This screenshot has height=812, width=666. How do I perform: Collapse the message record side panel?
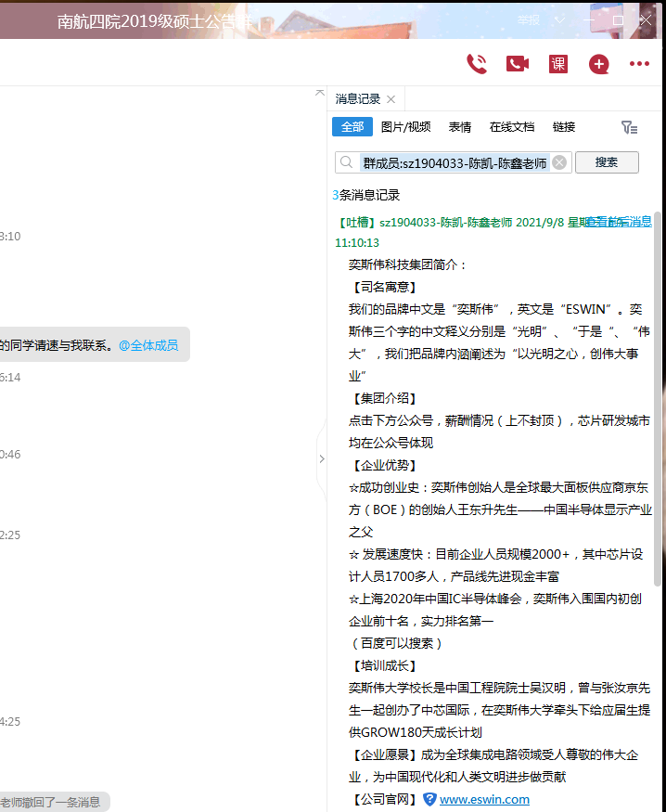pyautogui.click(x=321, y=458)
